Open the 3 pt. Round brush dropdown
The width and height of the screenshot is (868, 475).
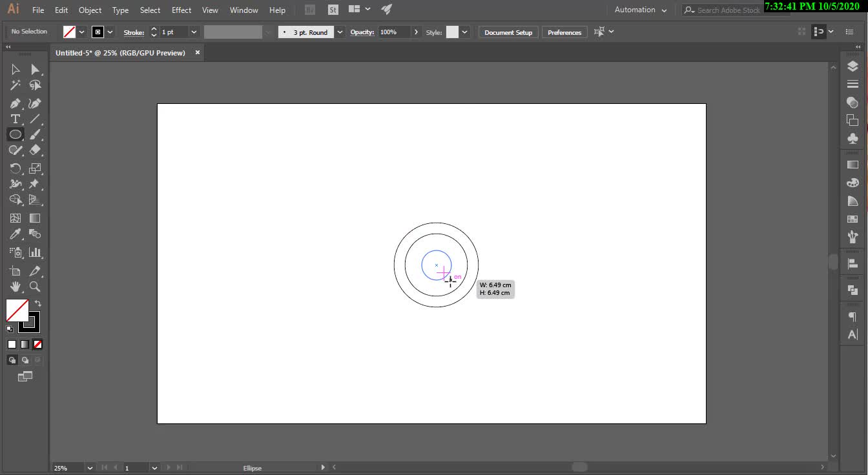pyautogui.click(x=340, y=32)
